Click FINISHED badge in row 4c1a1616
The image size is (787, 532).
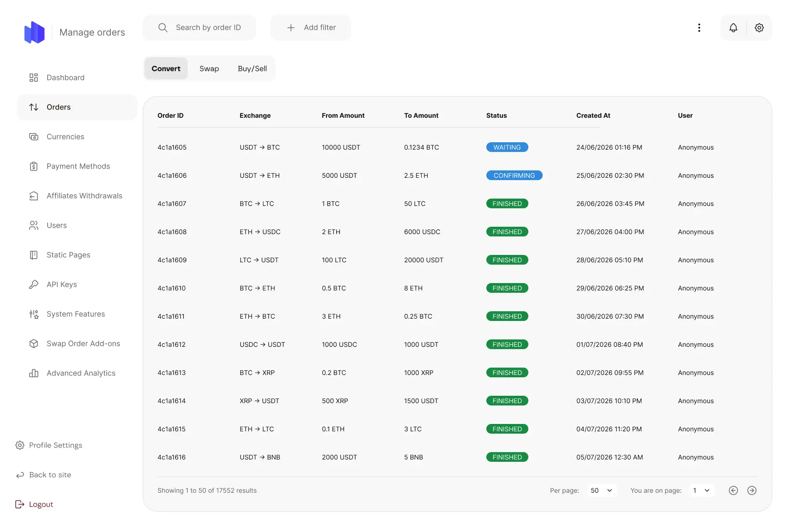click(507, 457)
